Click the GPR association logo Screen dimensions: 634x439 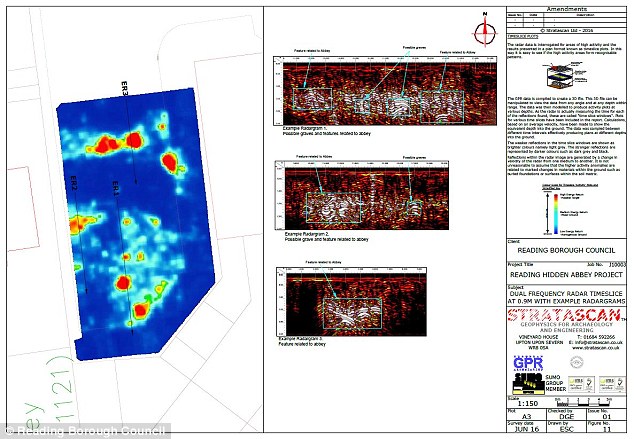tap(522, 362)
